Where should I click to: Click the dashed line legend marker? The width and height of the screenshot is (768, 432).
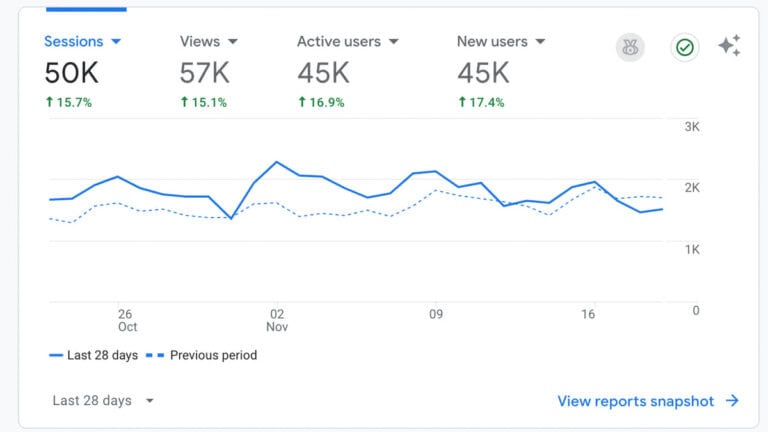click(155, 355)
